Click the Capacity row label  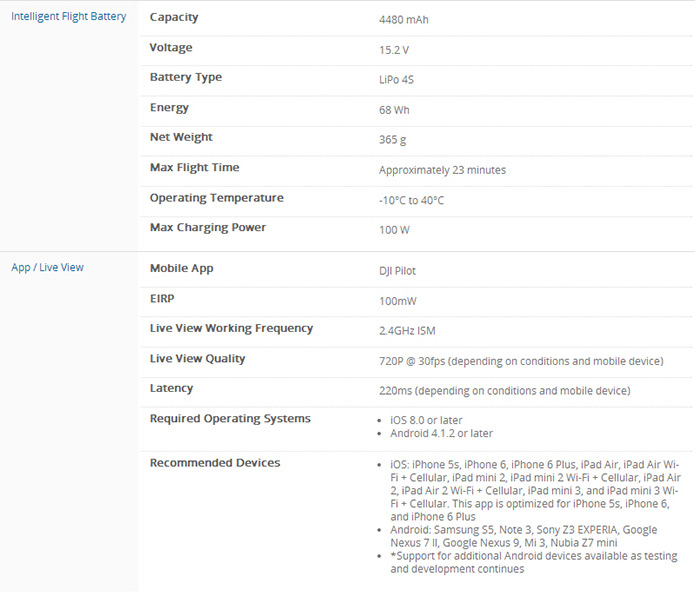174,17
